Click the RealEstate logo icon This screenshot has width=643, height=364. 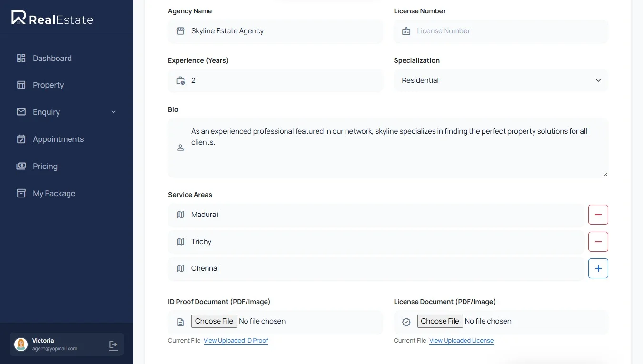(19, 18)
